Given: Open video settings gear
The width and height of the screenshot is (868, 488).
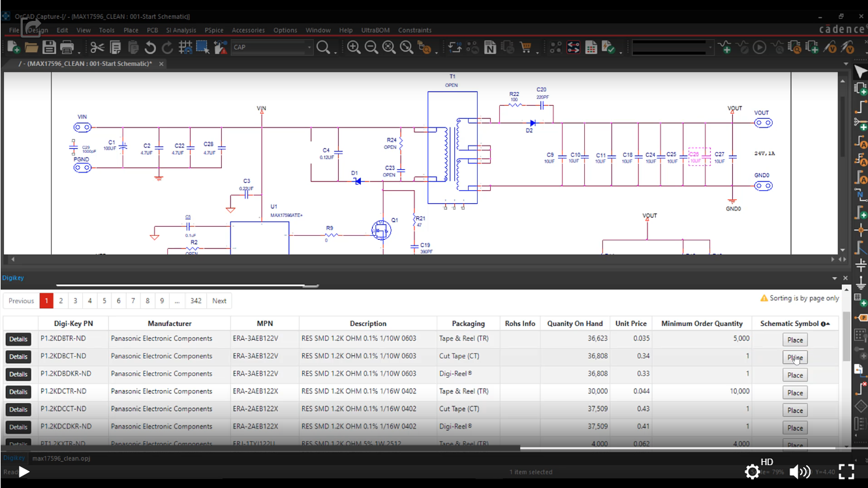Looking at the screenshot, I should pyautogui.click(x=752, y=472).
